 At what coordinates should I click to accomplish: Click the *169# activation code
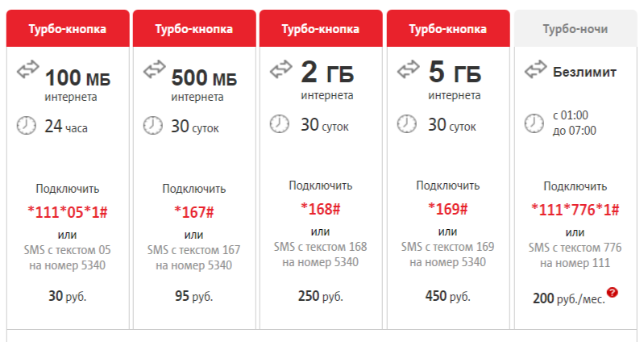pyautogui.click(x=447, y=209)
